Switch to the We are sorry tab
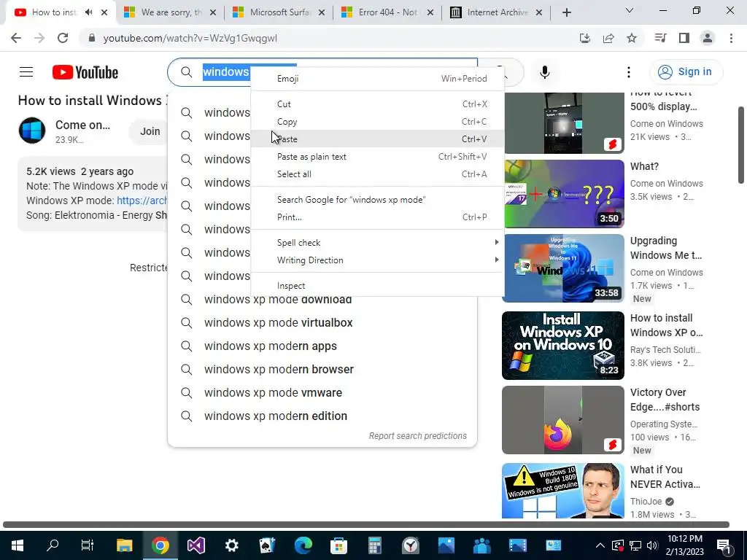 click(x=169, y=12)
